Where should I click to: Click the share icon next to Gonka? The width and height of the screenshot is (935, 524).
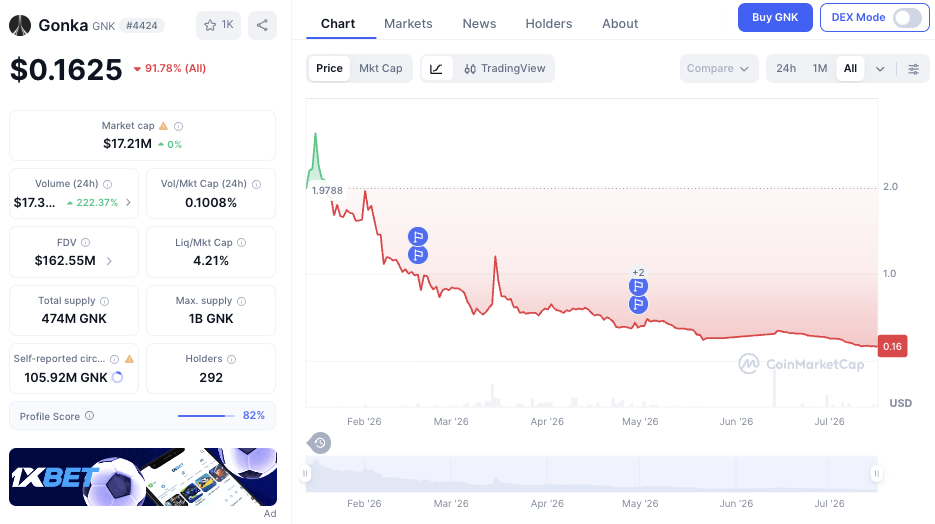pyautogui.click(x=262, y=25)
